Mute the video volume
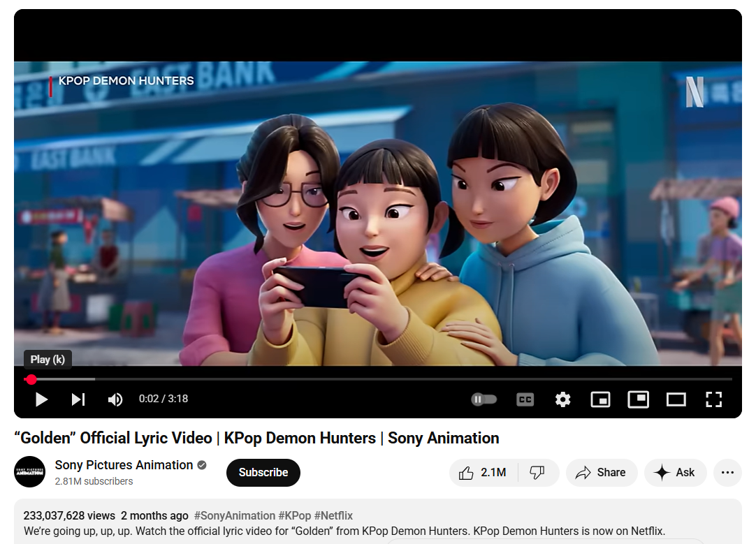Viewport: 756px width, 544px height. 115,399
